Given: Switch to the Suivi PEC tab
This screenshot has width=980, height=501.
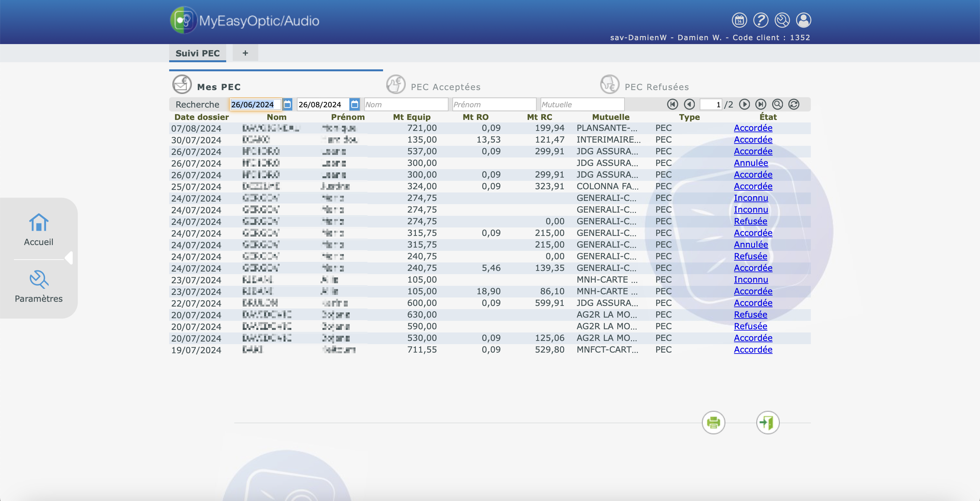Looking at the screenshot, I should pos(197,53).
